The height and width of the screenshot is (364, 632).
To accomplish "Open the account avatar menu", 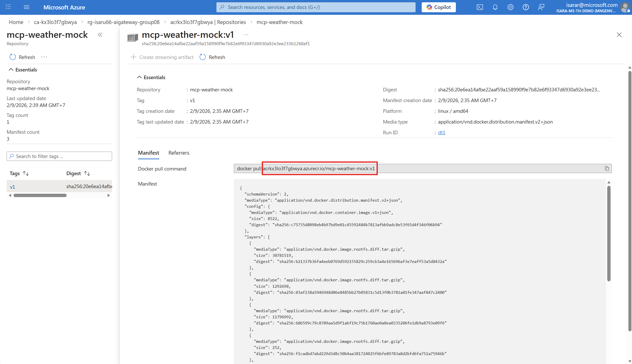I will click(x=625, y=7).
